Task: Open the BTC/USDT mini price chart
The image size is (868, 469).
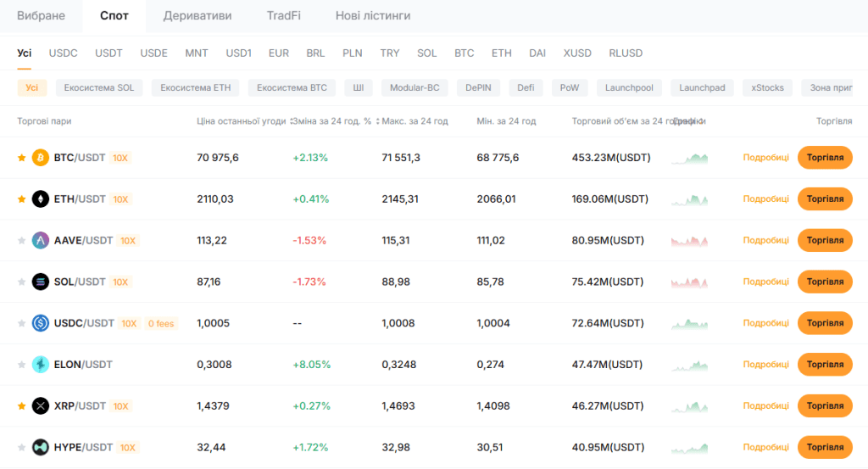Action: coord(689,159)
